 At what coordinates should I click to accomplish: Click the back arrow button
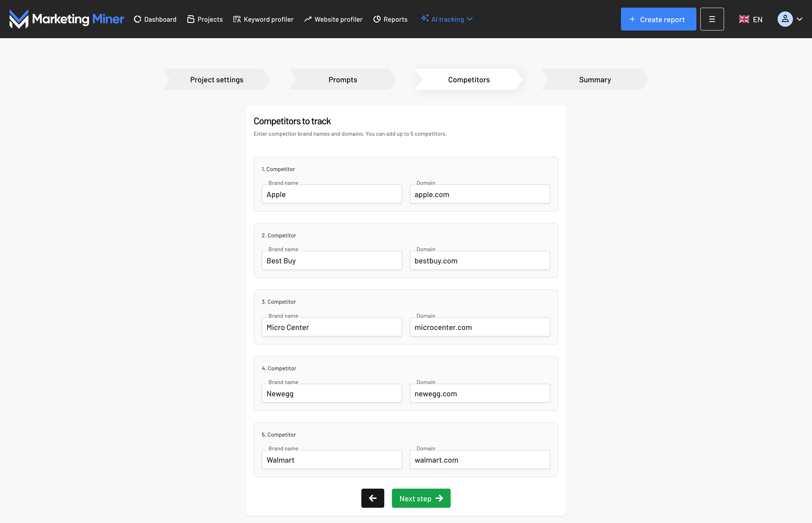click(x=373, y=498)
